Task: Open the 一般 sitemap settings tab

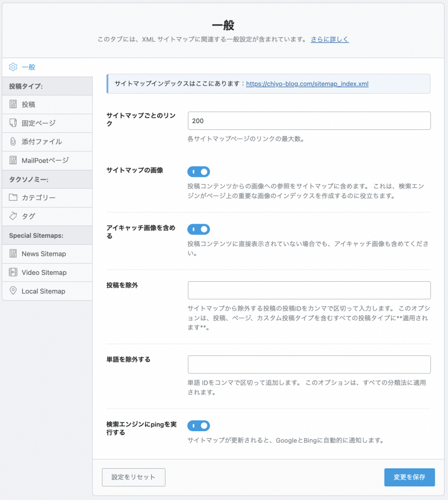Action: pyautogui.click(x=47, y=67)
